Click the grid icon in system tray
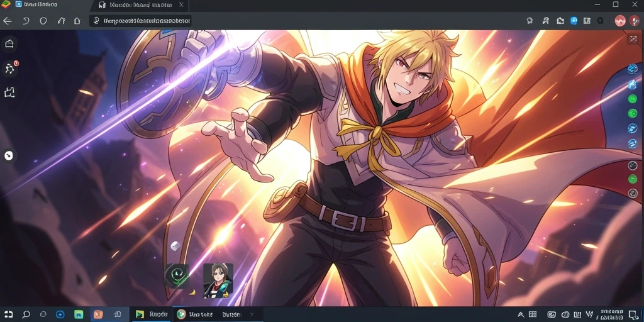The width and height of the screenshot is (644, 322). (x=533, y=314)
